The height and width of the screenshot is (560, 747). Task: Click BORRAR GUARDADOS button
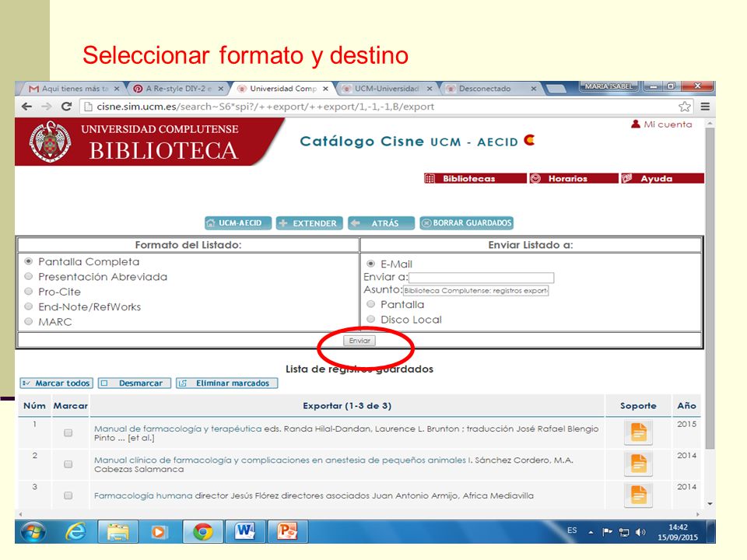(466, 223)
